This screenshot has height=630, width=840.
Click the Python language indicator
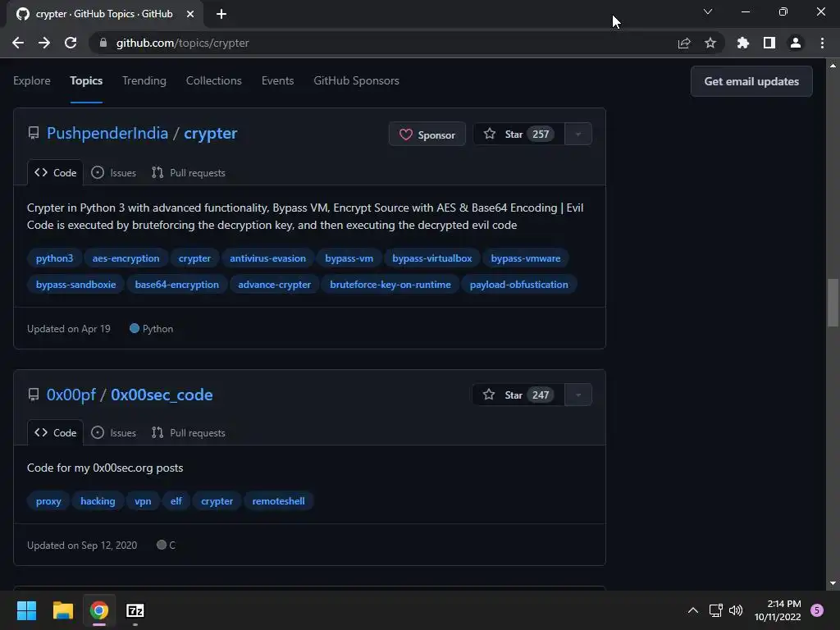click(x=152, y=329)
